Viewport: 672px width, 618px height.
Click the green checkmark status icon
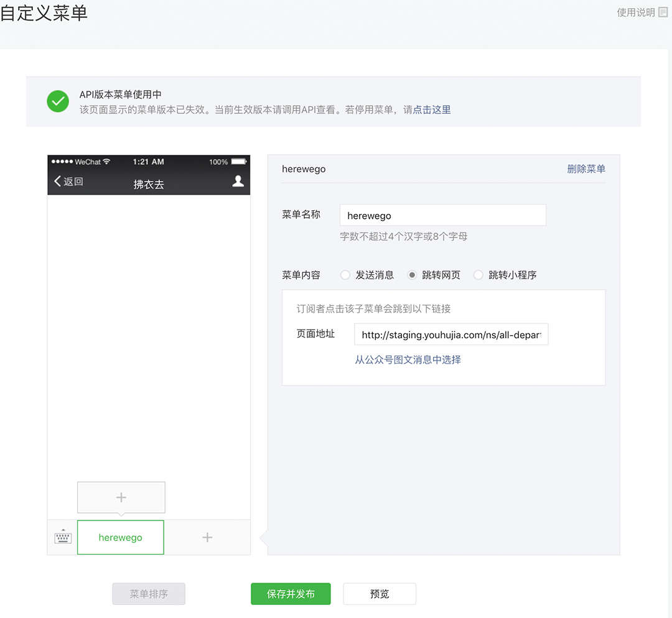[x=57, y=101]
